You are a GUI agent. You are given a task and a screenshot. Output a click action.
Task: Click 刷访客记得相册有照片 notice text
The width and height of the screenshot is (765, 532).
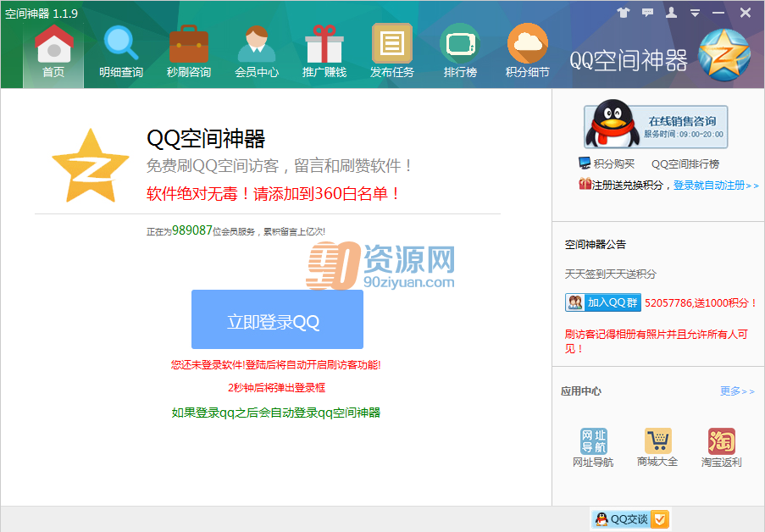point(657,341)
